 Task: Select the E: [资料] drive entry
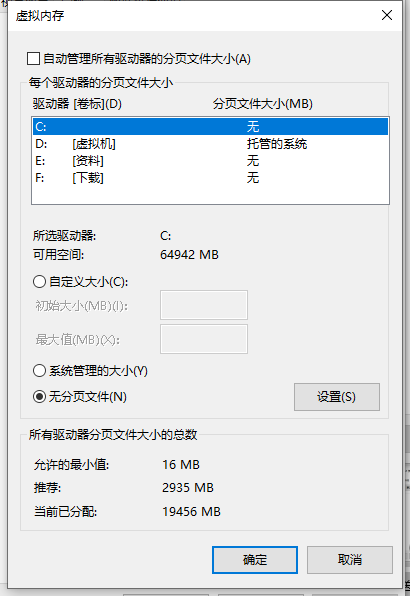pyautogui.click(x=211, y=161)
